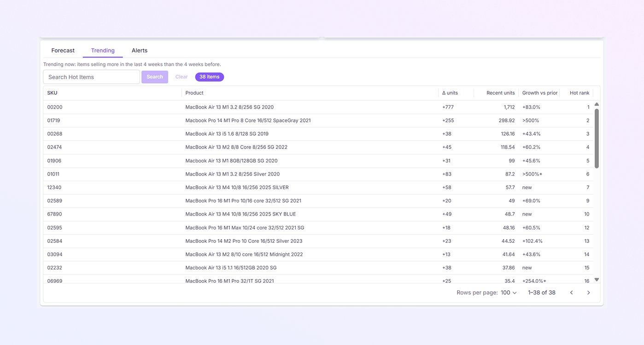Click the +69.0% growth value

coord(531,201)
